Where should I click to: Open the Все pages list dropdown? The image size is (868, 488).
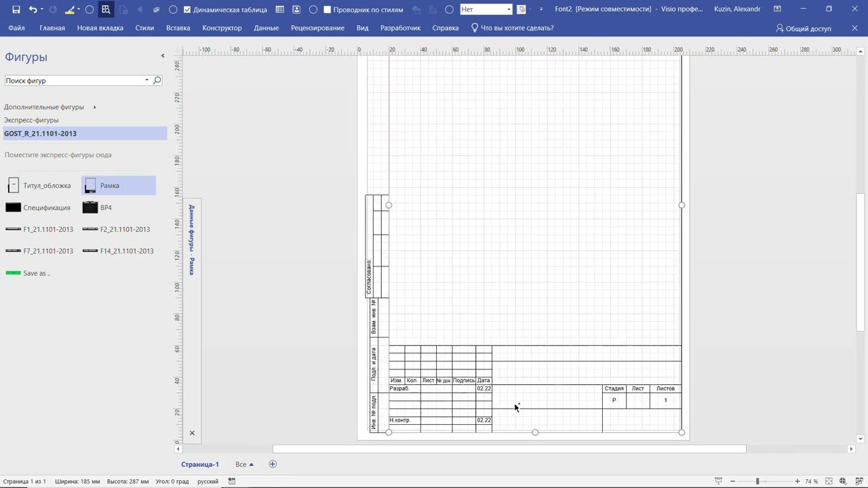point(244,464)
